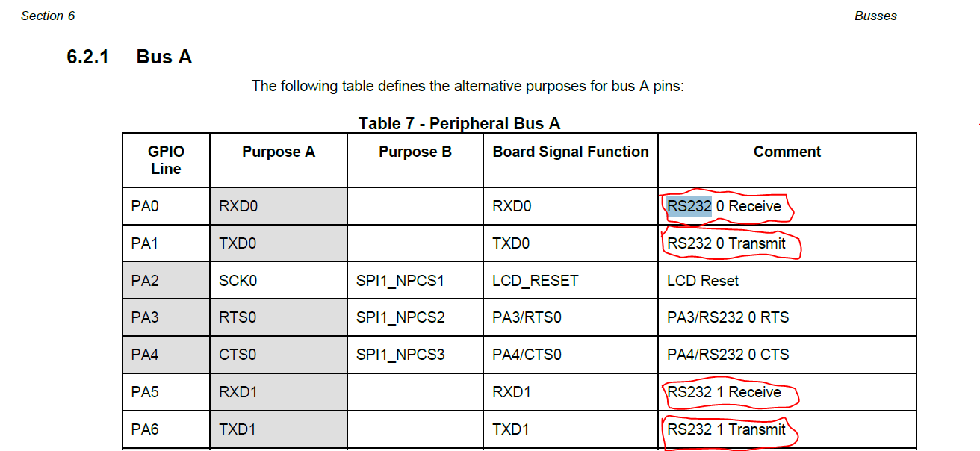Click the 6.2.1 Bus A heading
This screenshot has height=451, width=980.
[129, 57]
